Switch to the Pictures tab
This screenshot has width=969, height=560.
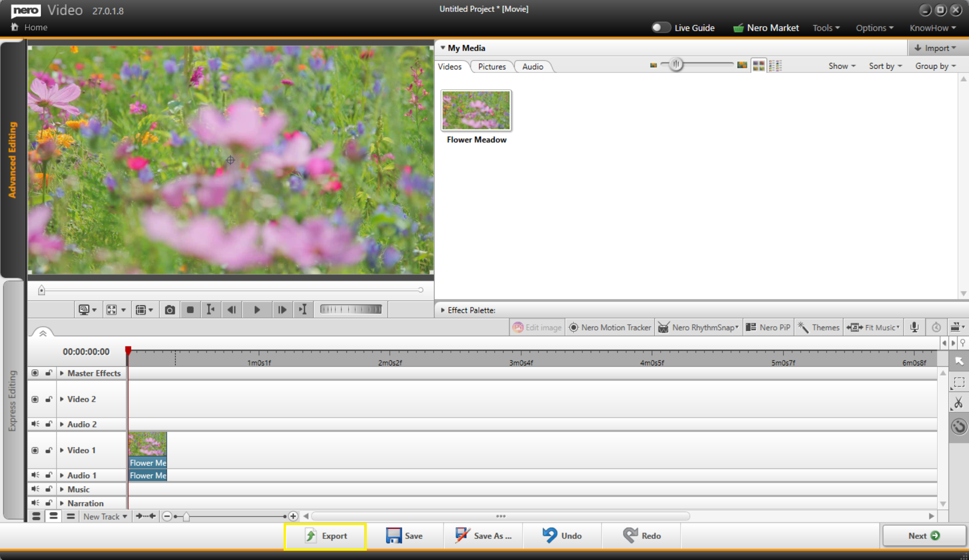pos(492,66)
